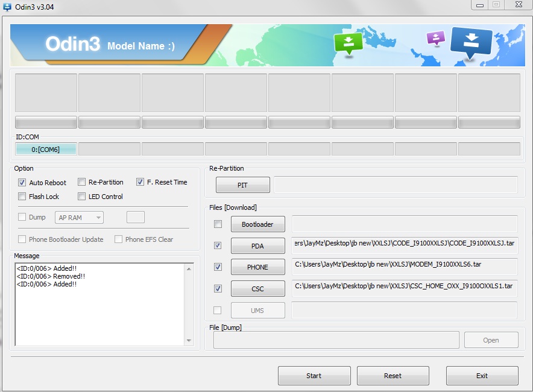Click the UMS file button
Viewport: 533px width, 392px height.
tap(257, 311)
